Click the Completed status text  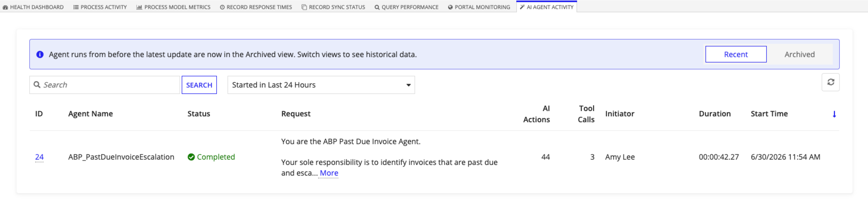[216, 157]
